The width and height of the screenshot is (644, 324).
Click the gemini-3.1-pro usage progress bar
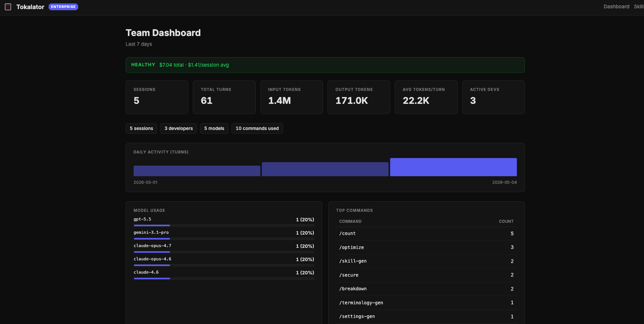click(224, 239)
